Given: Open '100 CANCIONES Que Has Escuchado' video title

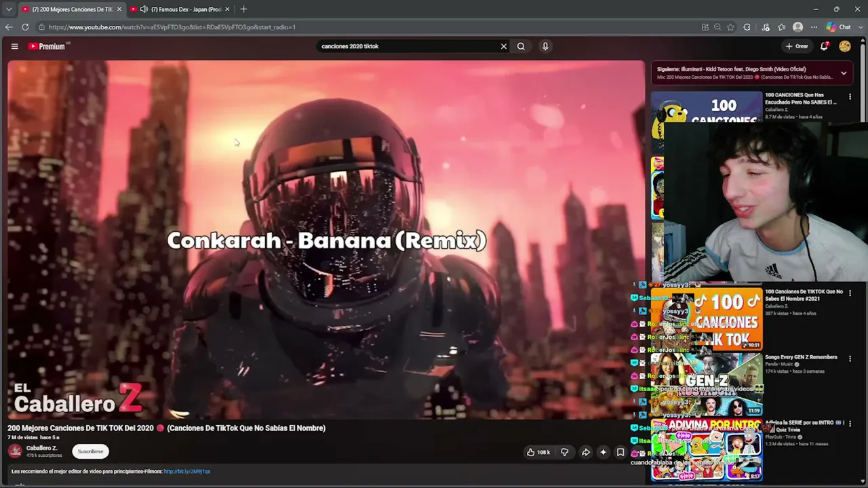Looking at the screenshot, I should [801, 99].
